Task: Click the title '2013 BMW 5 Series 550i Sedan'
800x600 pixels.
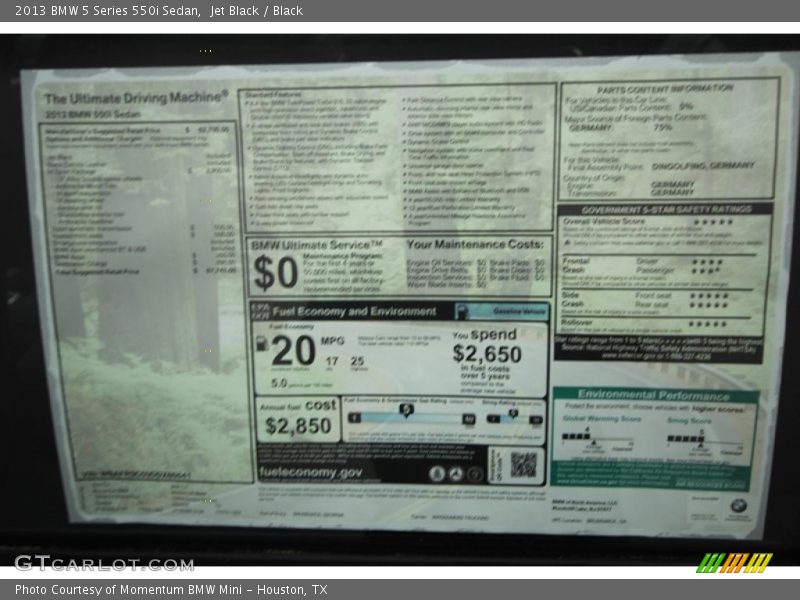Action: coord(107,11)
